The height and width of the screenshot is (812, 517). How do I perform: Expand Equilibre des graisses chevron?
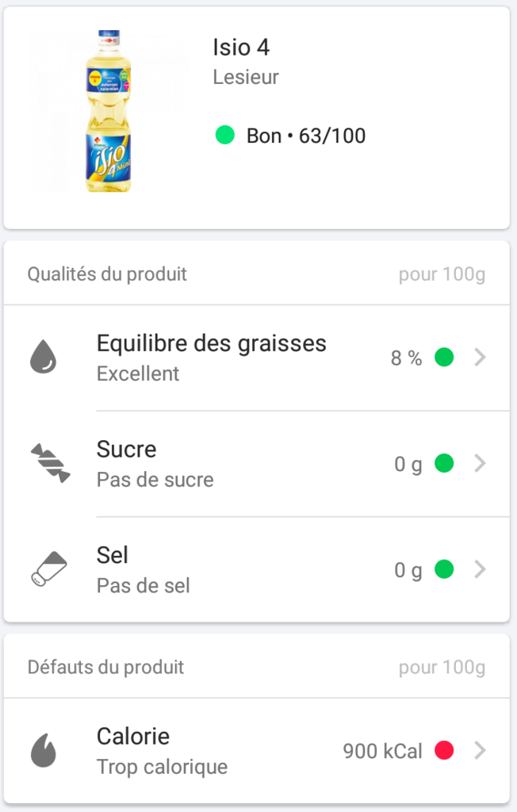point(481,358)
